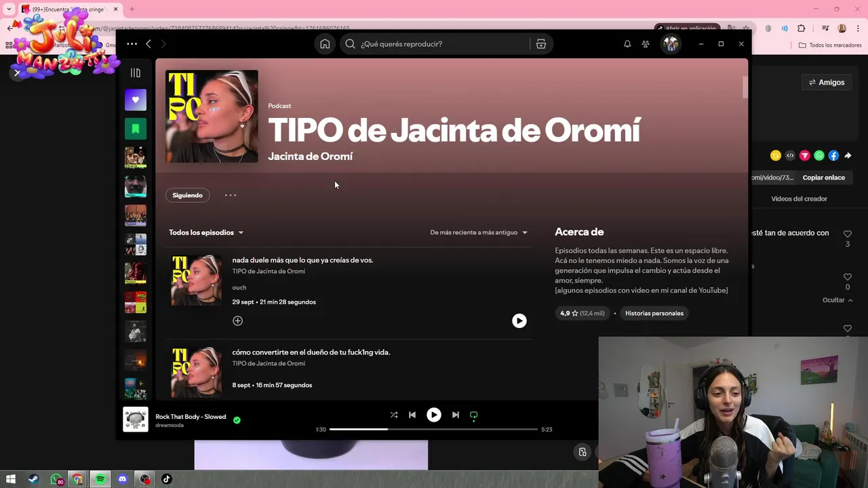868x488 pixels.
Task: Click red send-to-friends icon in TikTok
Action: tap(804, 155)
